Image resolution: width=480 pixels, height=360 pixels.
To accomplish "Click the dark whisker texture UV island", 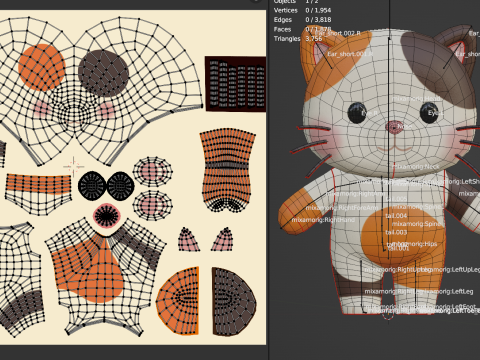I will tap(235, 84).
